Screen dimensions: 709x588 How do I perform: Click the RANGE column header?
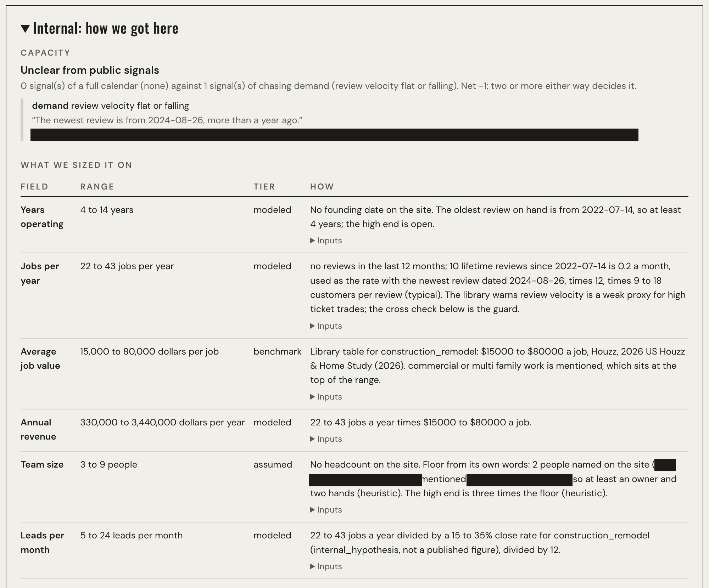coord(97,187)
